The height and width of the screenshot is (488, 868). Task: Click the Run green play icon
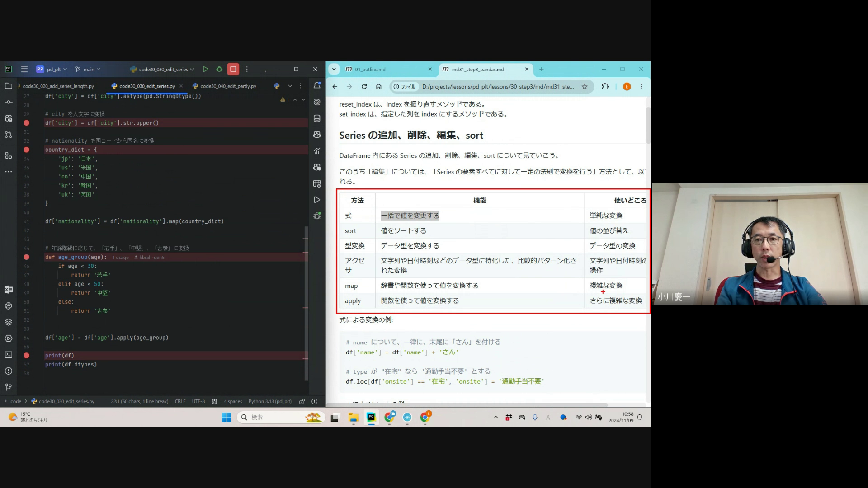pos(205,69)
